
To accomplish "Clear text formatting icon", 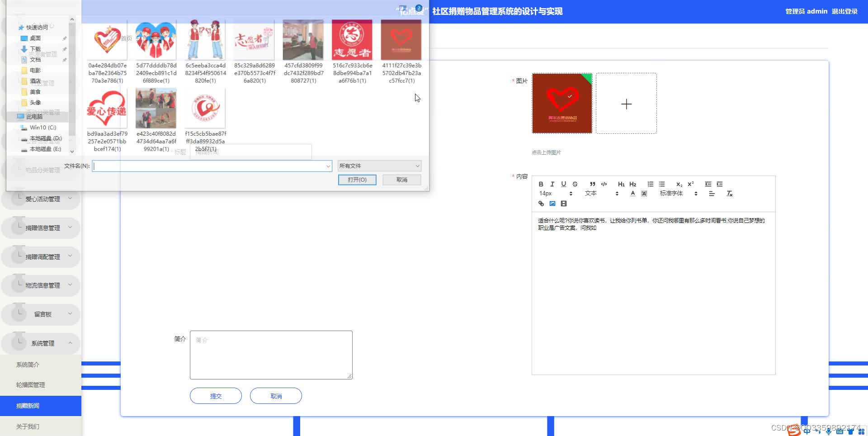I will (x=729, y=194).
